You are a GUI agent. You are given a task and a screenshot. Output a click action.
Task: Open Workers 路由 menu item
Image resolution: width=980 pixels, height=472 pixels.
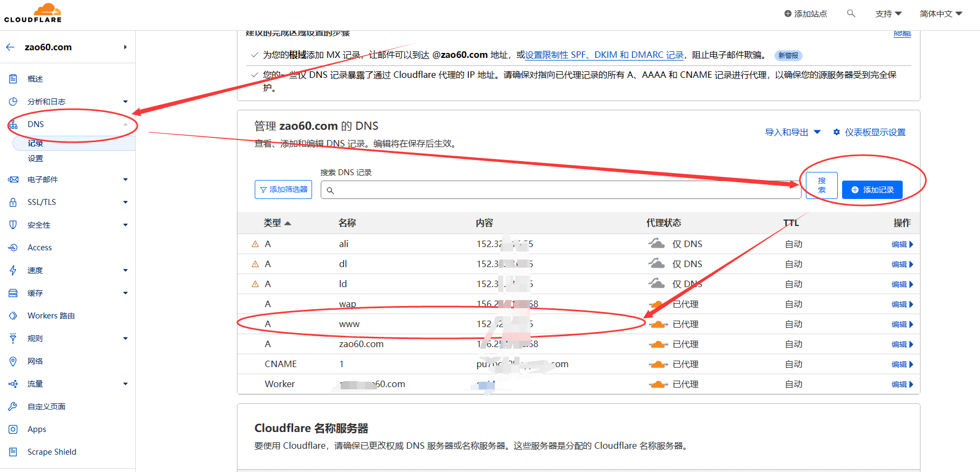pos(51,316)
